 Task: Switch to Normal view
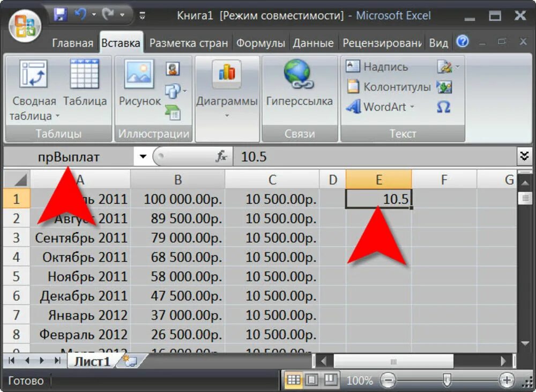[294, 380]
